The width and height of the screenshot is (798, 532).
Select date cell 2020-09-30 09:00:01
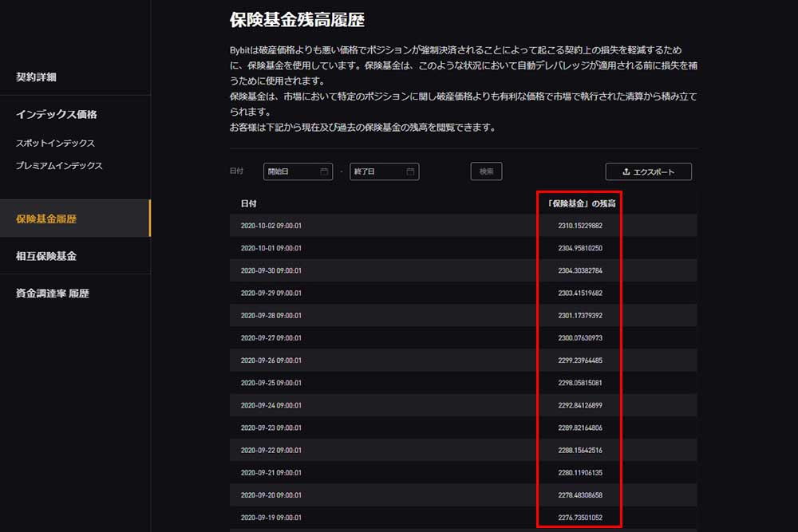271,270
